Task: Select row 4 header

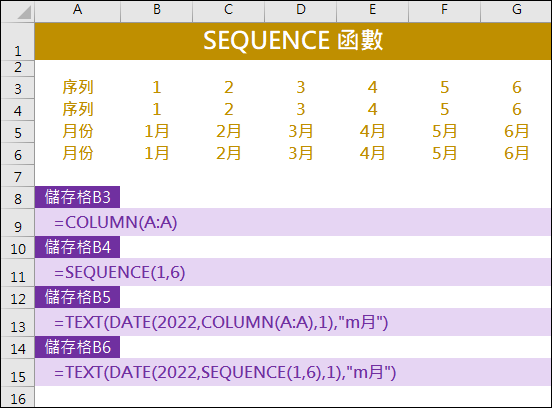Action: click(18, 109)
